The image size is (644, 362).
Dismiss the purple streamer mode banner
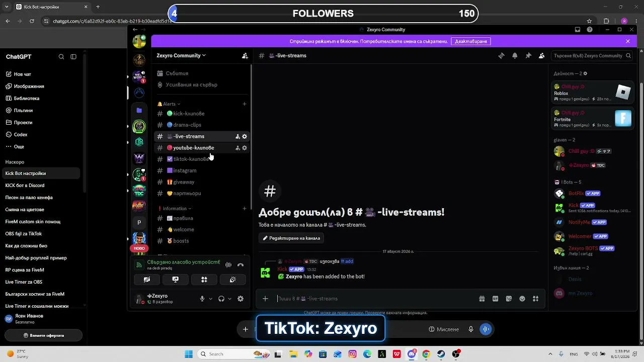pyautogui.click(x=628, y=41)
